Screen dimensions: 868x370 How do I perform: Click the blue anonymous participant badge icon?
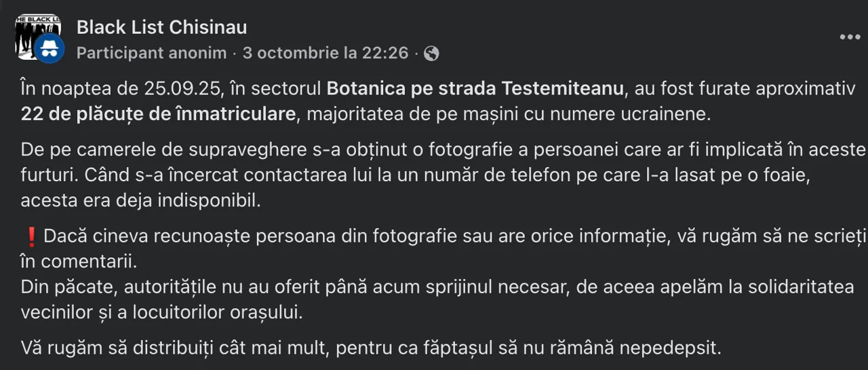[x=50, y=49]
